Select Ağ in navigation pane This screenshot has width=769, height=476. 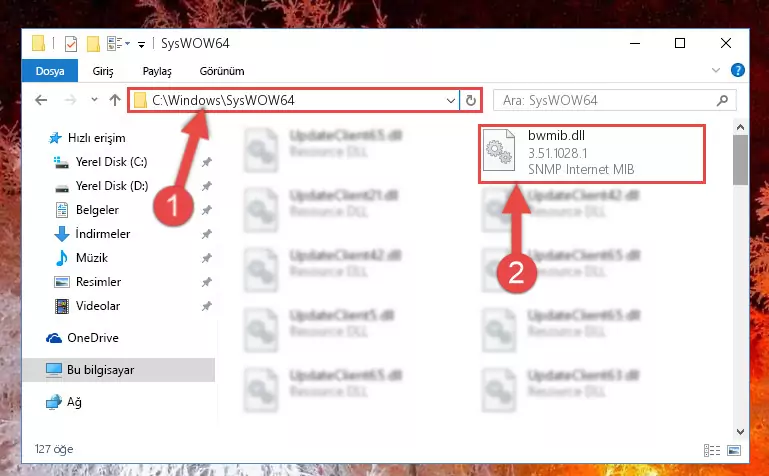coord(63,402)
